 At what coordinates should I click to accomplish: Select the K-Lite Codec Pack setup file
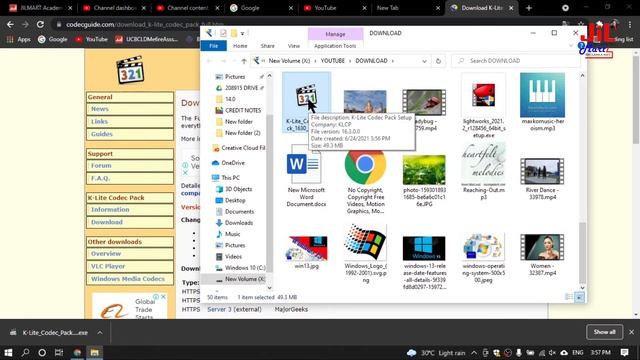pos(306,102)
